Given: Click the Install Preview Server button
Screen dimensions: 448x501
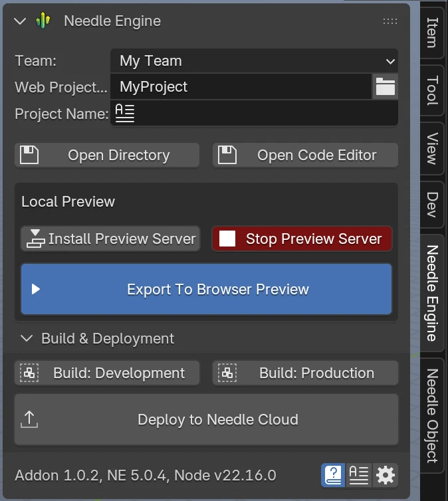Looking at the screenshot, I should tap(110, 239).
